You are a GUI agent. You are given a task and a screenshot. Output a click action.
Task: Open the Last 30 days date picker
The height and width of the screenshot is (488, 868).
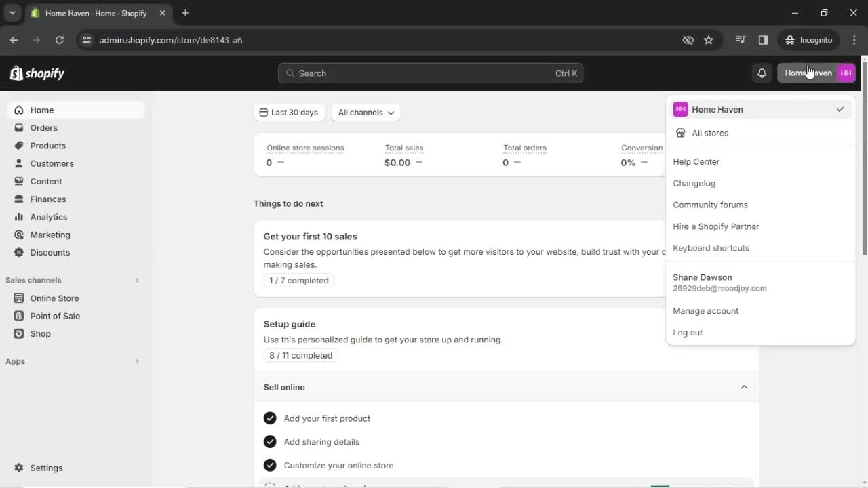click(x=290, y=113)
